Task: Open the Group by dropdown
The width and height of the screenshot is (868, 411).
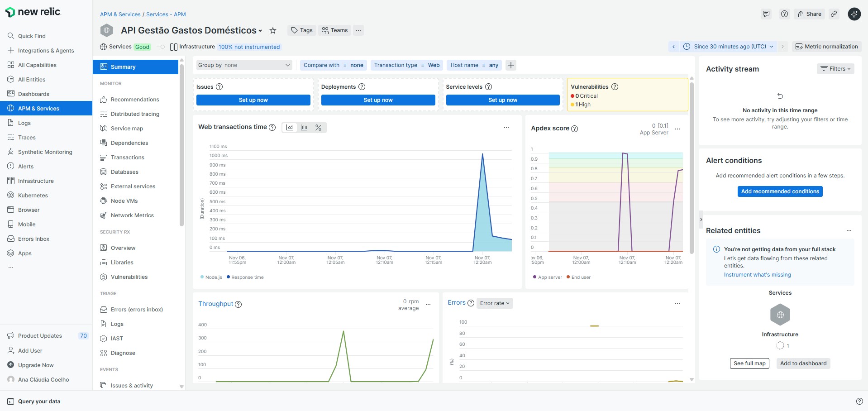Action: (244, 65)
